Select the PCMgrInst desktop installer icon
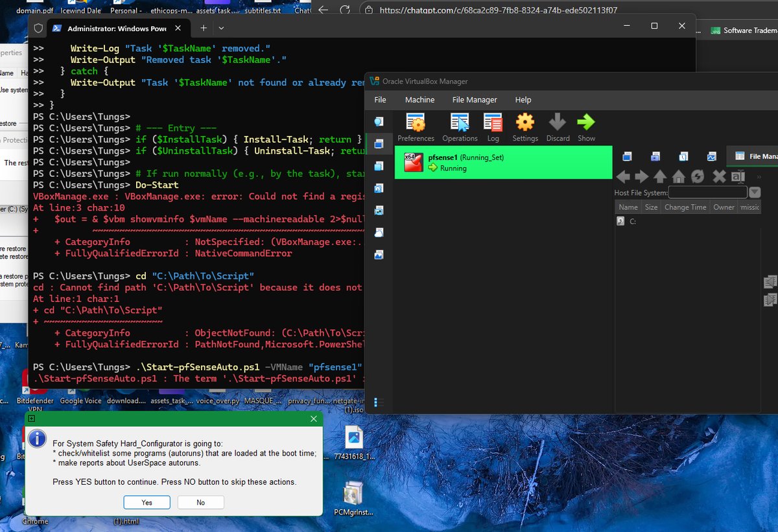Image resolution: width=778 pixels, height=532 pixels. coord(355,498)
